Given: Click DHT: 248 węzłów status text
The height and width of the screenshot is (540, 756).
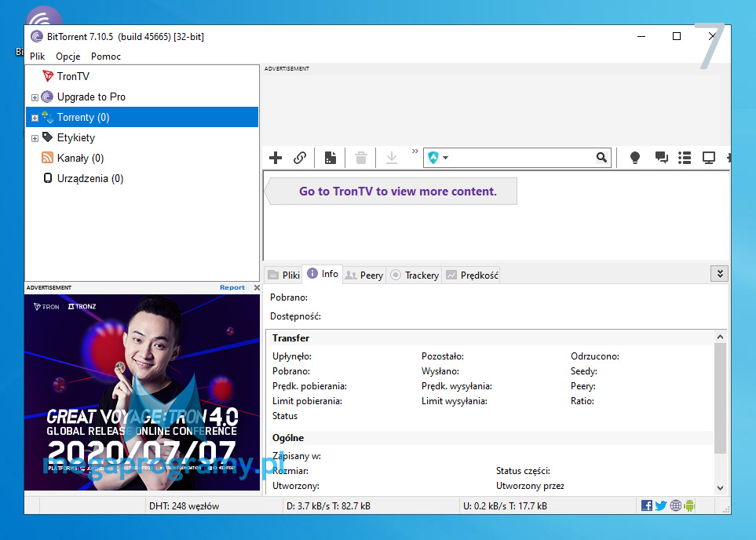Looking at the screenshot, I should [184, 505].
